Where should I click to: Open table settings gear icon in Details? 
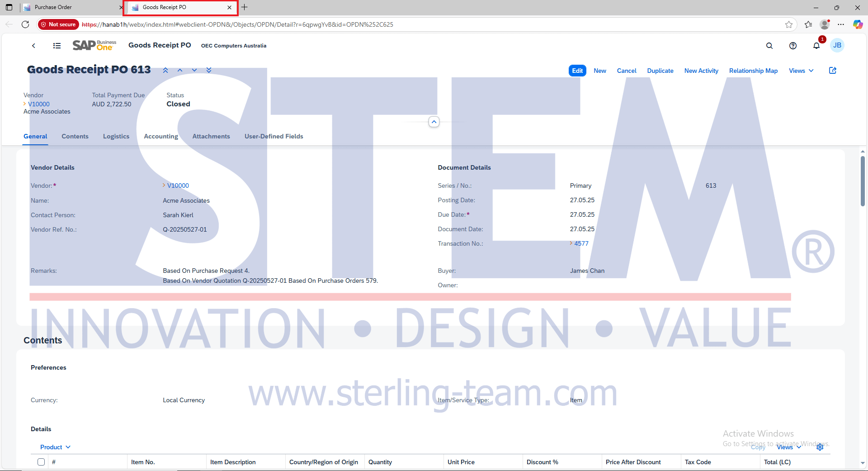[x=820, y=447]
